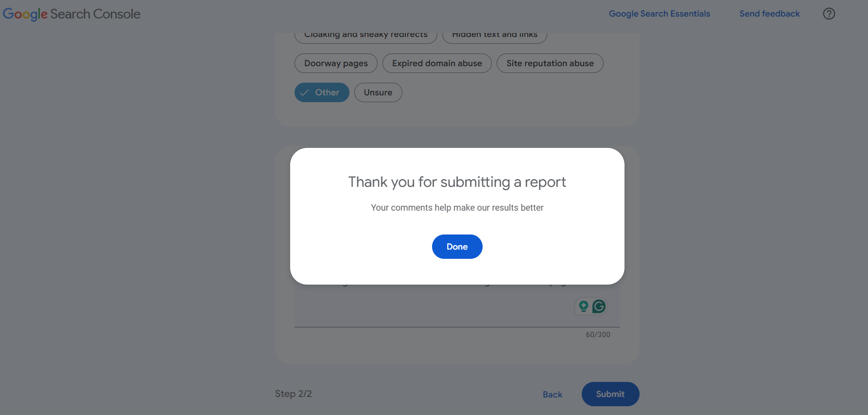Open Send feedback link
This screenshot has height=415, width=868.
(x=769, y=14)
